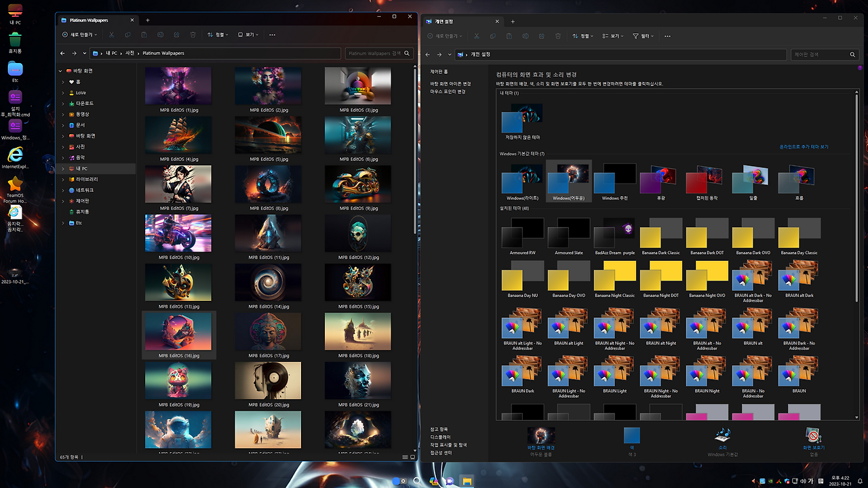The width and height of the screenshot is (868, 488).
Task: Click the Delete icon in Platinum Wallpapers toolbar
Action: (193, 35)
